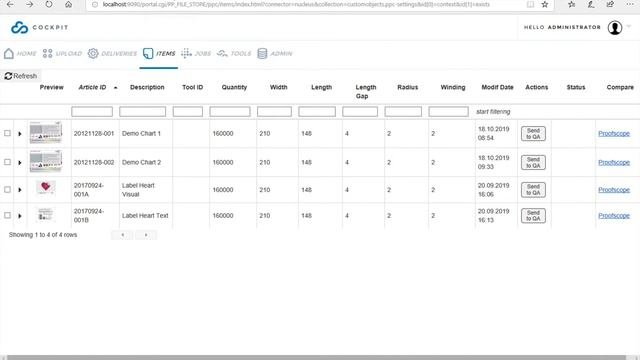Sort table by Article ID column header
The image size is (640, 360).
tap(92, 87)
